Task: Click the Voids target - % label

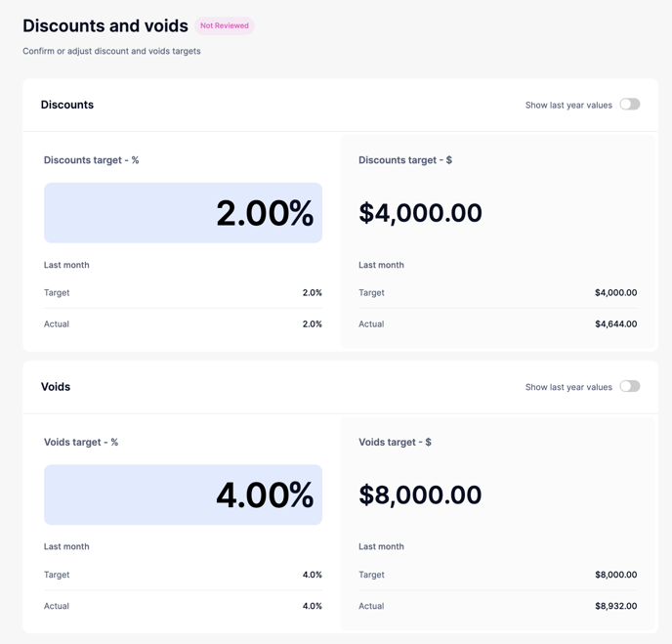Action: [x=81, y=442]
